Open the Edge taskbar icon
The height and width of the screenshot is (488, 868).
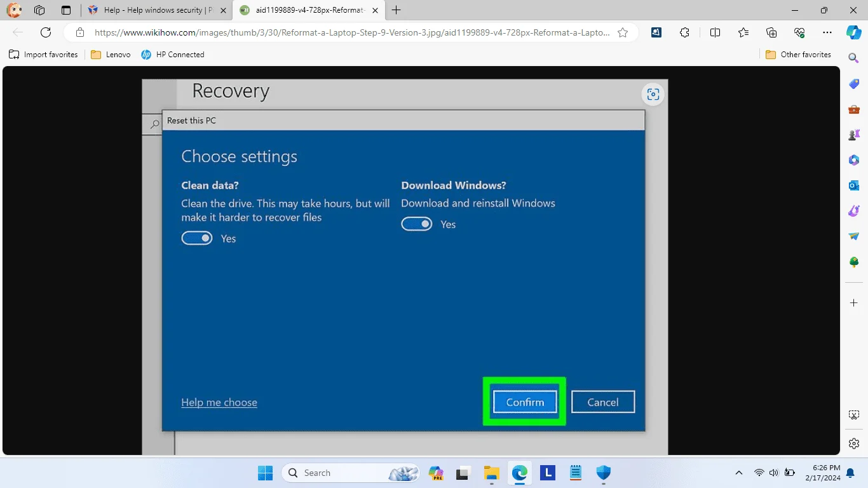520,473
